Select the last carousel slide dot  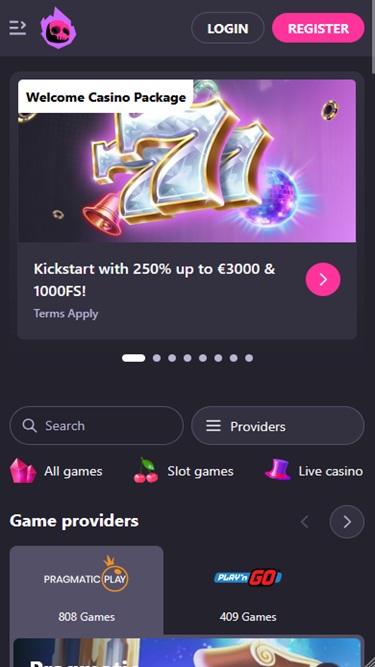pyautogui.click(x=249, y=358)
